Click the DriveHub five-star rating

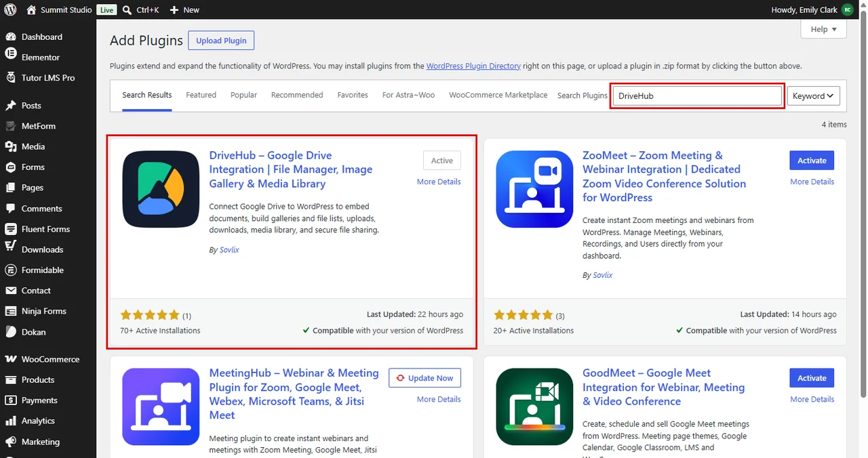150,315
